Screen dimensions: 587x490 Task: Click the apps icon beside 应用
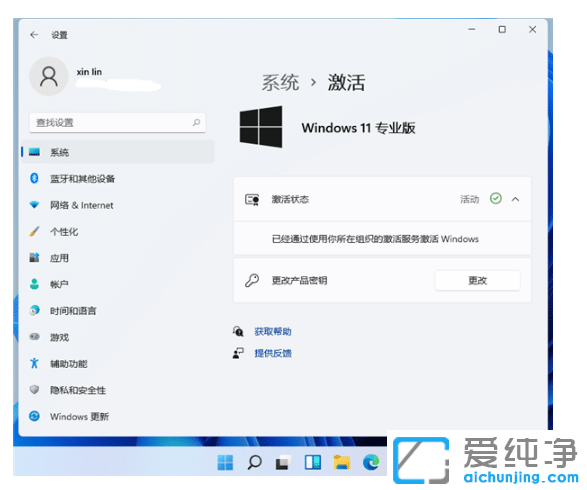[x=34, y=258]
